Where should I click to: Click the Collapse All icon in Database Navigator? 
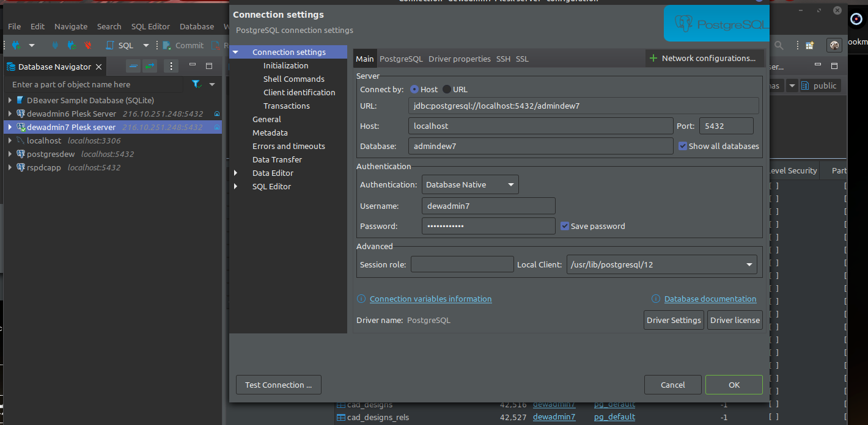[x=133, y=66]
